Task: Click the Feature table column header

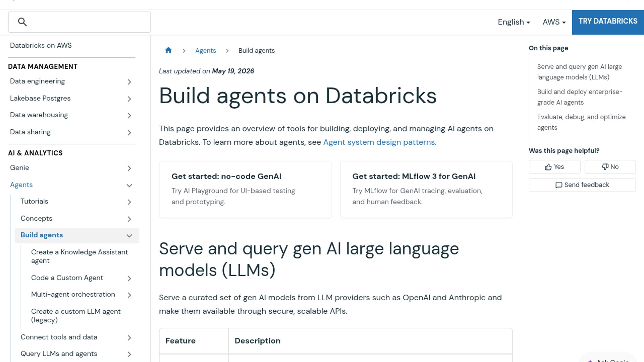Action: [180, 341]
